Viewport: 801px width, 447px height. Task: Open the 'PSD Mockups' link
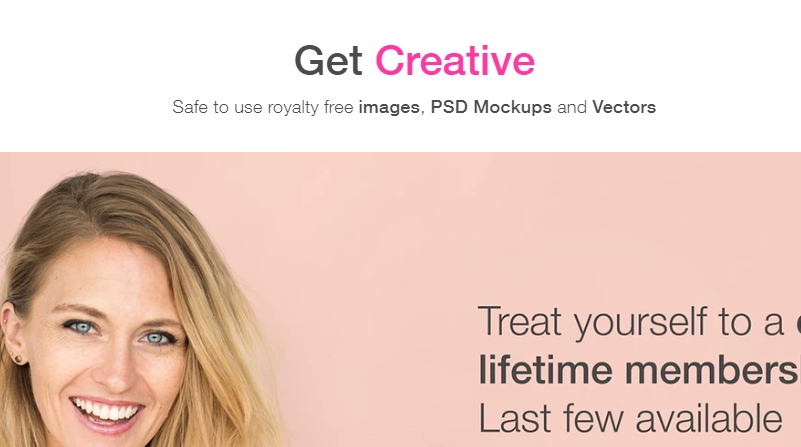491,107
